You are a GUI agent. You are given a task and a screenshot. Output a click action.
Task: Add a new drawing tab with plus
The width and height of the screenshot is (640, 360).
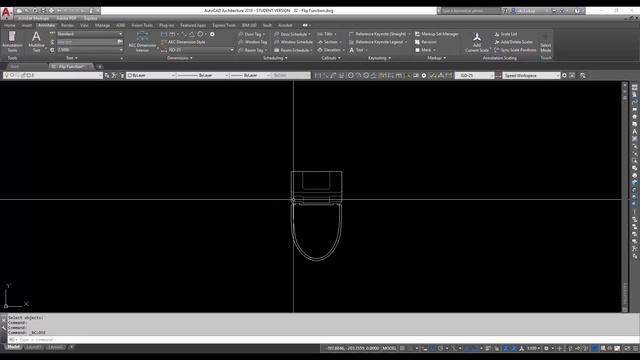pyautogui.click(x=100, y=67)
